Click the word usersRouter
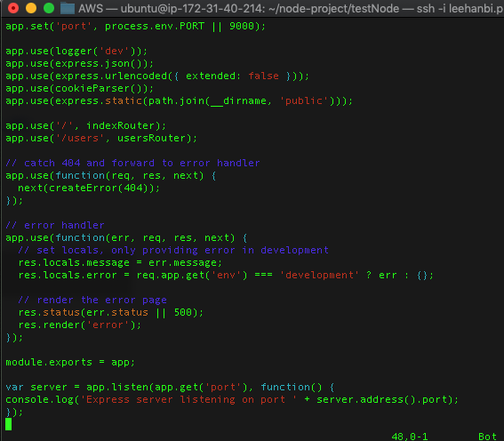The width and height of the screenshot is (504, 441). coord(151,138)
